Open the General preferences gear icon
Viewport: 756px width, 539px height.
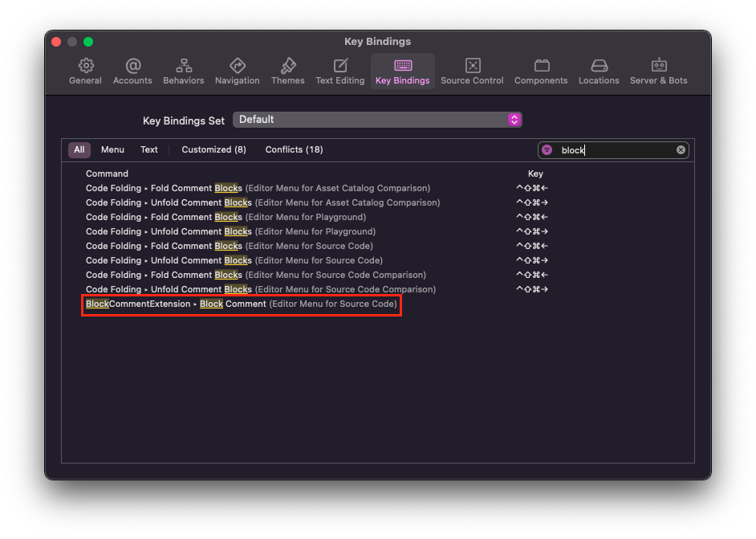pos(86,66)
